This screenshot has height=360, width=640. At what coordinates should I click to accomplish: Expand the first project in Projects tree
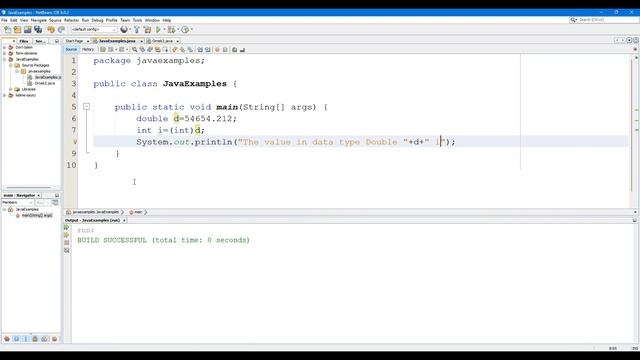4,47
